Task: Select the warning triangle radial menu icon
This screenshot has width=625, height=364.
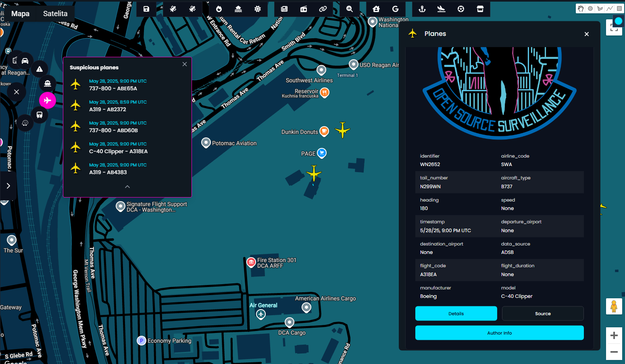Action: click(40, 69)
